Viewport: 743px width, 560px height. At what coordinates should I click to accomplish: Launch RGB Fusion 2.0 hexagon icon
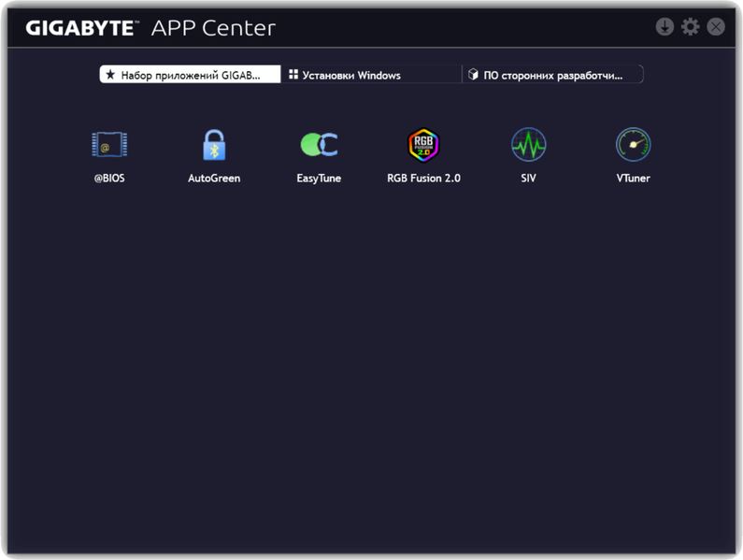(423, 145)
